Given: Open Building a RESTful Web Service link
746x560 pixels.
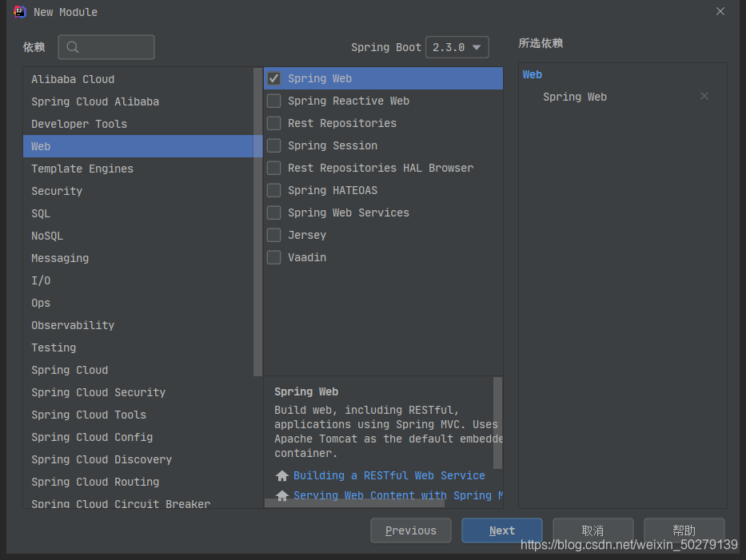Looking at the screenshot, I should click(x=389, y=475).
